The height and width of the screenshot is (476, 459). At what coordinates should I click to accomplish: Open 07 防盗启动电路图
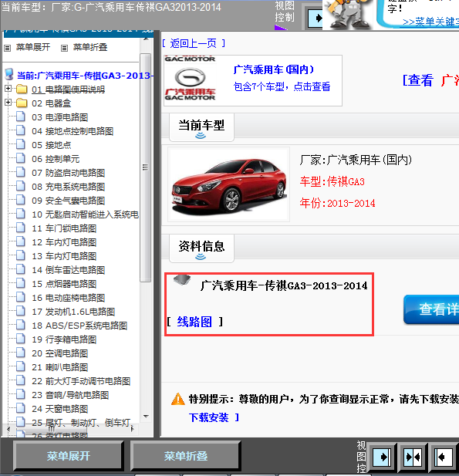tap(69, 173)
